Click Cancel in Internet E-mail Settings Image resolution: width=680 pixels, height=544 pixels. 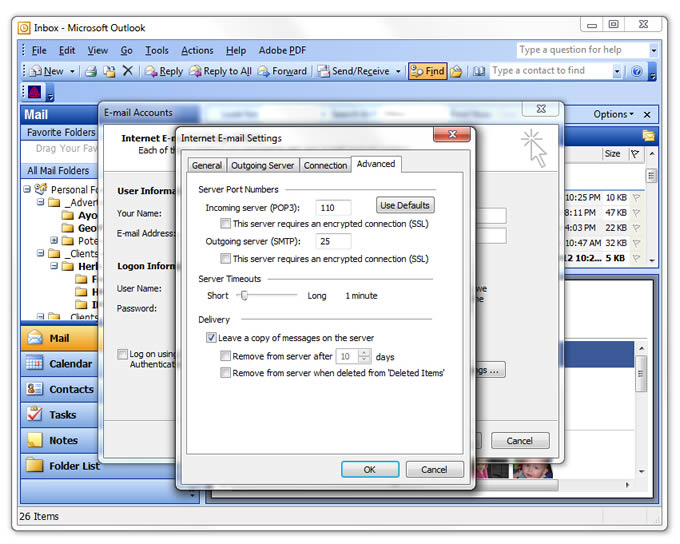[434, 469]
